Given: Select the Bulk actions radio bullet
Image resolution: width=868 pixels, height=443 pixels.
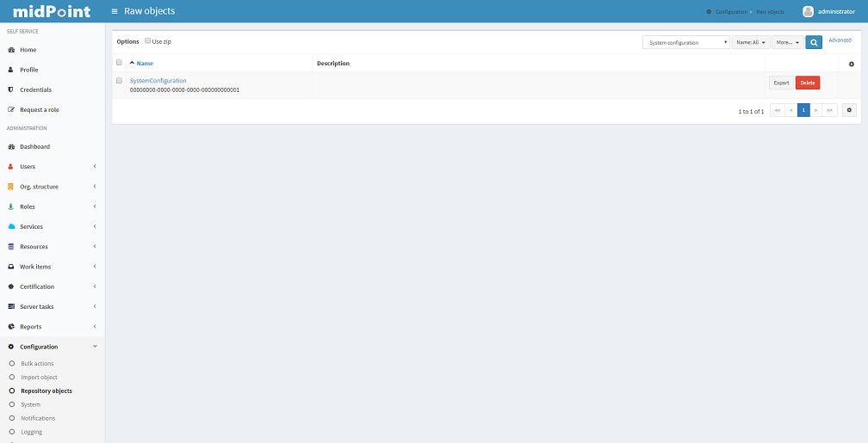Looking at the screenshot, I should coord(12,363).
